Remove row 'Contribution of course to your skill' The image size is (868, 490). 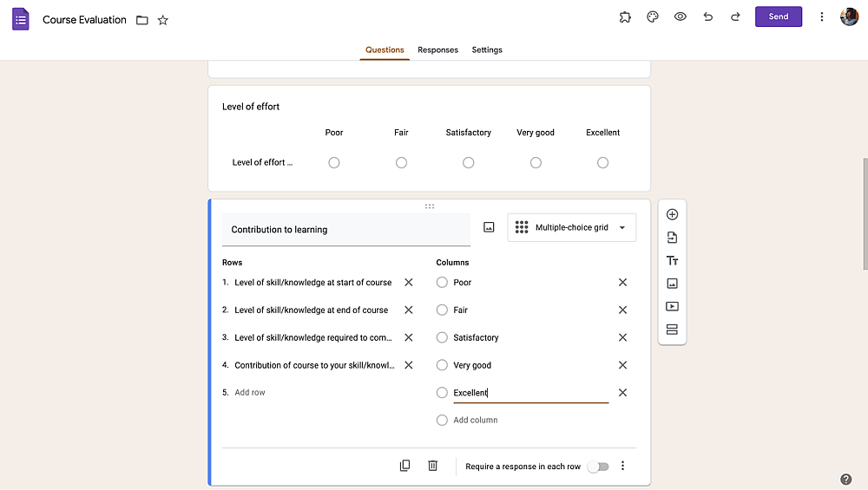[409, 365]
